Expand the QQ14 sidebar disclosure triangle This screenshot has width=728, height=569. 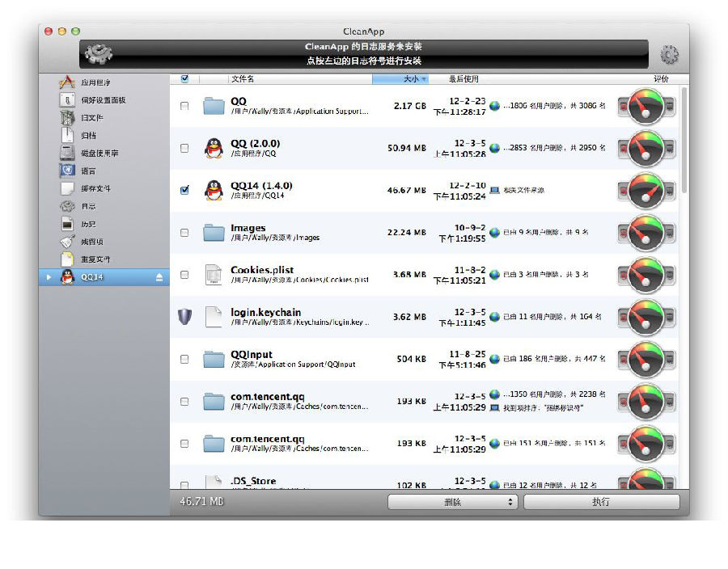coord(49,278)
